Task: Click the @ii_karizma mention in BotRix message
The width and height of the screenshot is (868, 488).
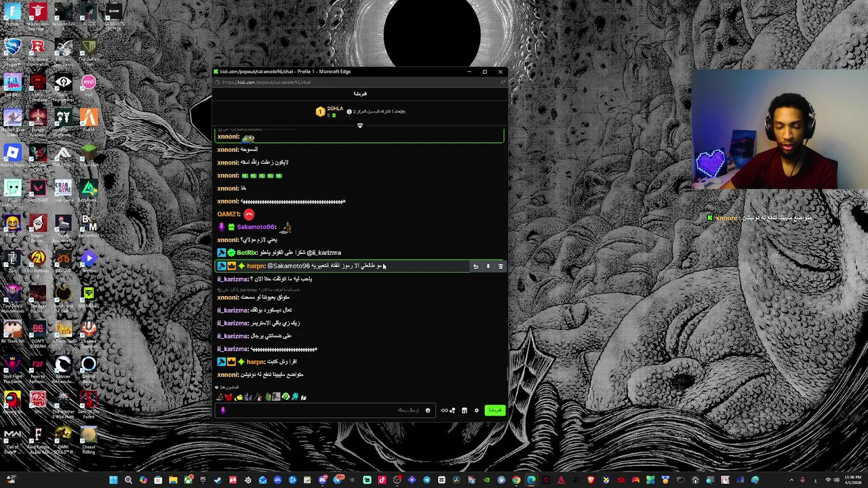Action: coord(323,253)
